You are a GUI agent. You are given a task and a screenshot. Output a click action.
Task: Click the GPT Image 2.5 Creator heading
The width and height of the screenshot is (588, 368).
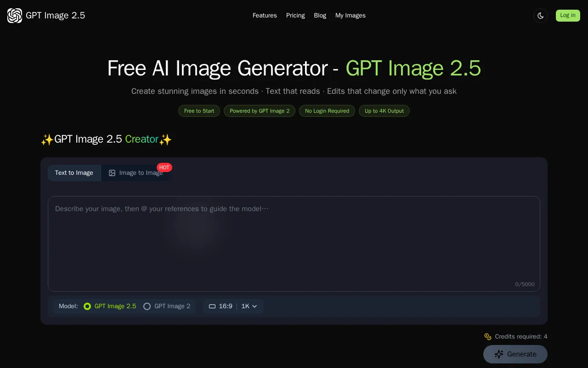106,139
